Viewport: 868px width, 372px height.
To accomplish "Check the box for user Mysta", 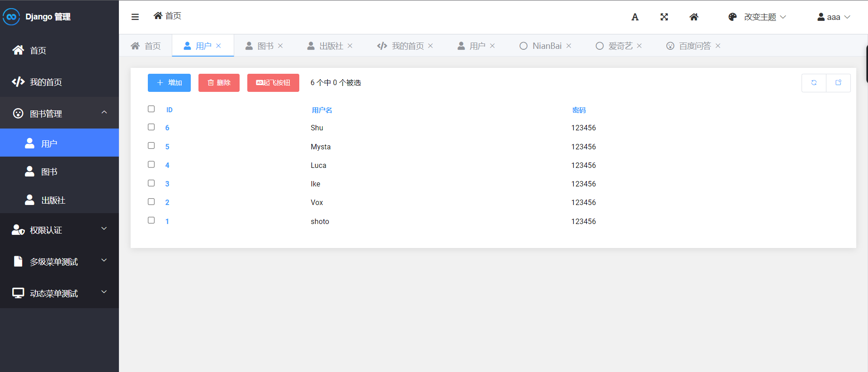I will tap(151, 146).
